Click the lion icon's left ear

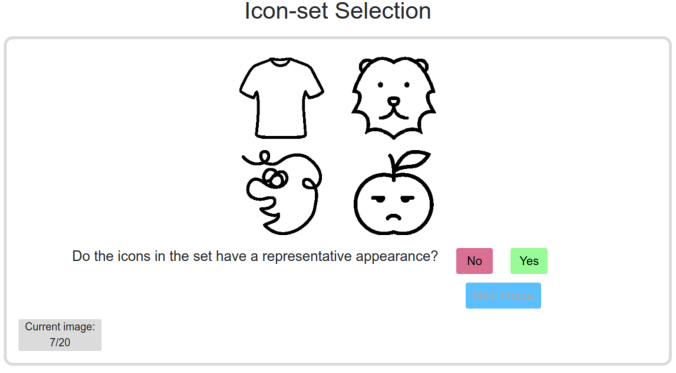[366, 65]
